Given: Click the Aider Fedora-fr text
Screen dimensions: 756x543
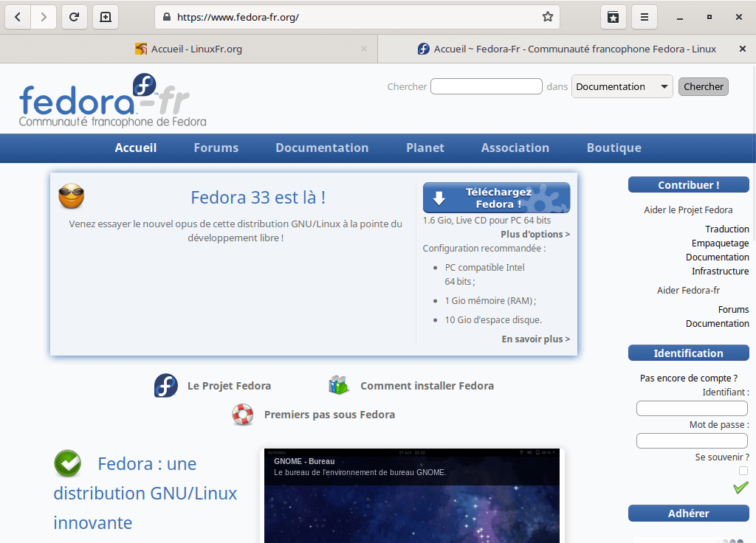Looking at the screenshot, I should click(x=689, y=291).
